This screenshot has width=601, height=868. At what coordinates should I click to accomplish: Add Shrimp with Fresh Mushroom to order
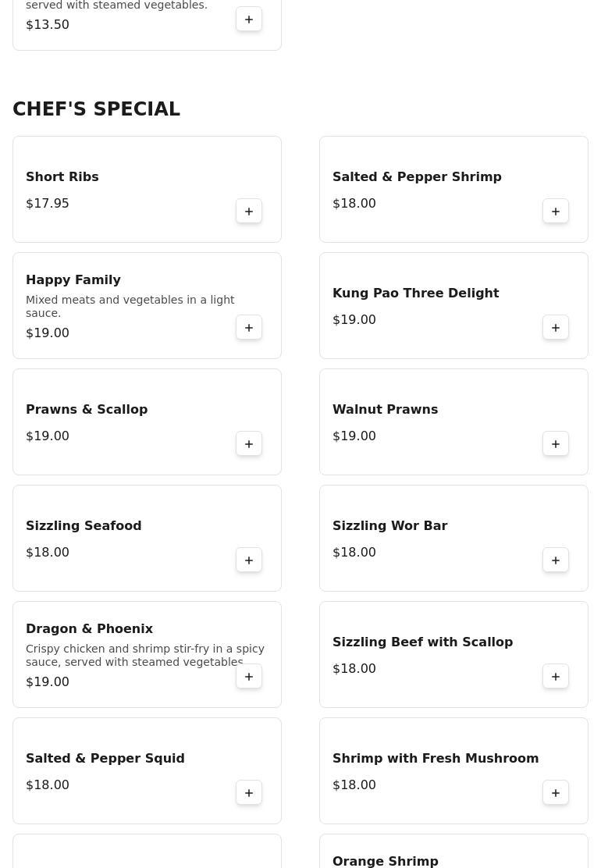(x=556, y=793)
